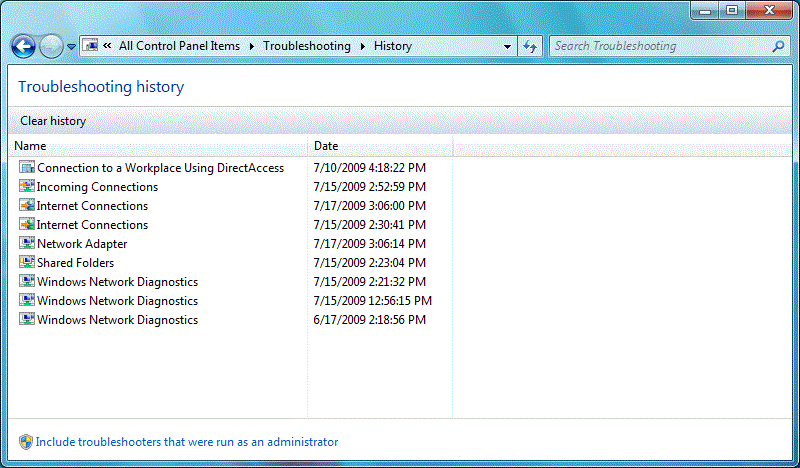Image resolution: width=800 pixels, height=468 pixels.
Task: Click the Shared Folders icon
Action: [x=27, y=262]
